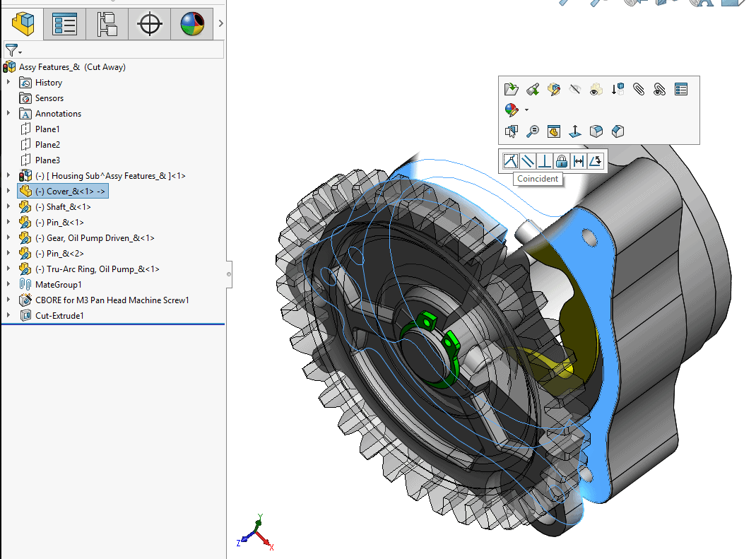
Task: Open the Appearances dropdown arrow
Action: (526, 110)
